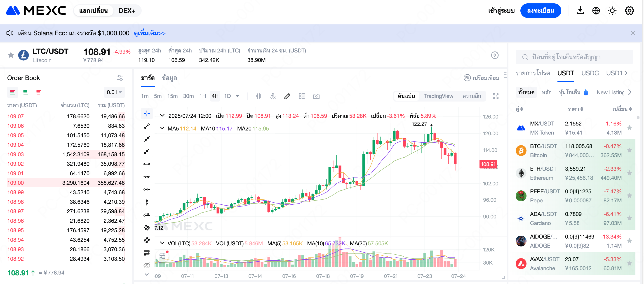This screenshot has height=284, width=644.
Task: Collapse the MA5 MA10 MA20 indicator row
Action: (x=162, y=128)
